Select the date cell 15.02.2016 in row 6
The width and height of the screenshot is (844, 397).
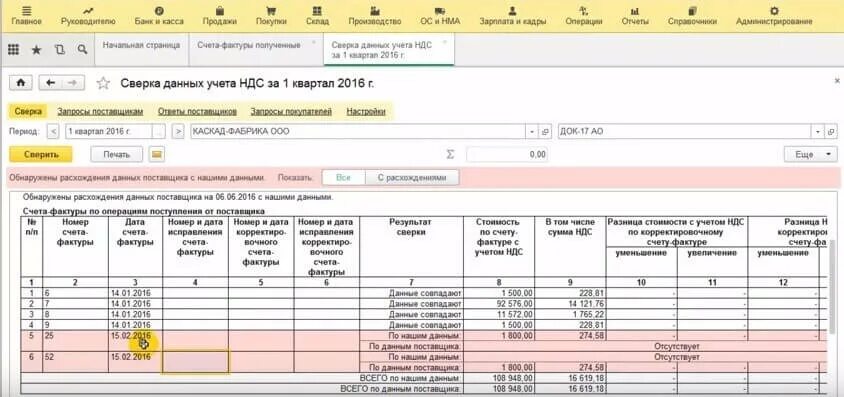point(135,362)
